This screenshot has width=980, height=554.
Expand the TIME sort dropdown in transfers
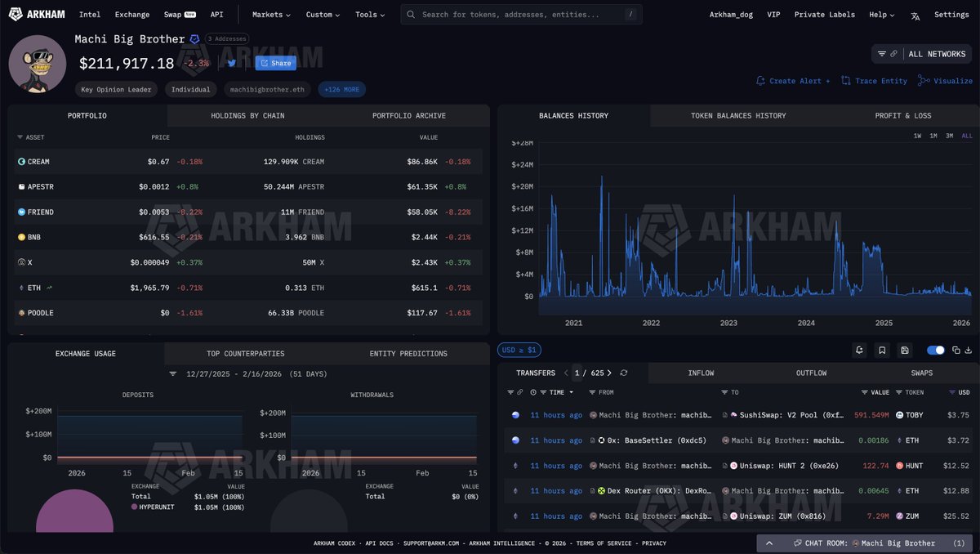point(572,392)
